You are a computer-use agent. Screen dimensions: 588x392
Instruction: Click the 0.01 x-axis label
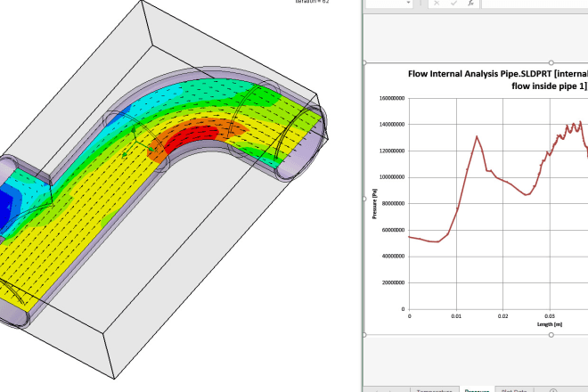(x=456, y=316)
